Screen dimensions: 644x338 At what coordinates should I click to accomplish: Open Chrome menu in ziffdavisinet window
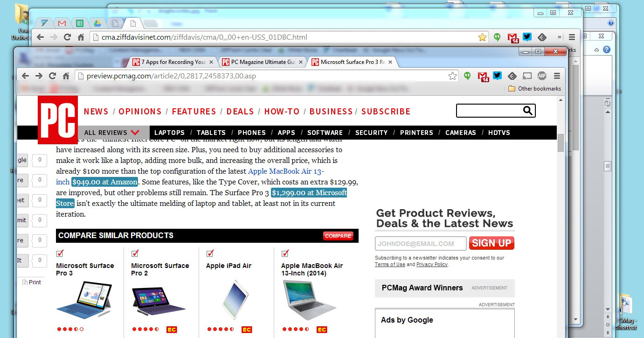572,37
